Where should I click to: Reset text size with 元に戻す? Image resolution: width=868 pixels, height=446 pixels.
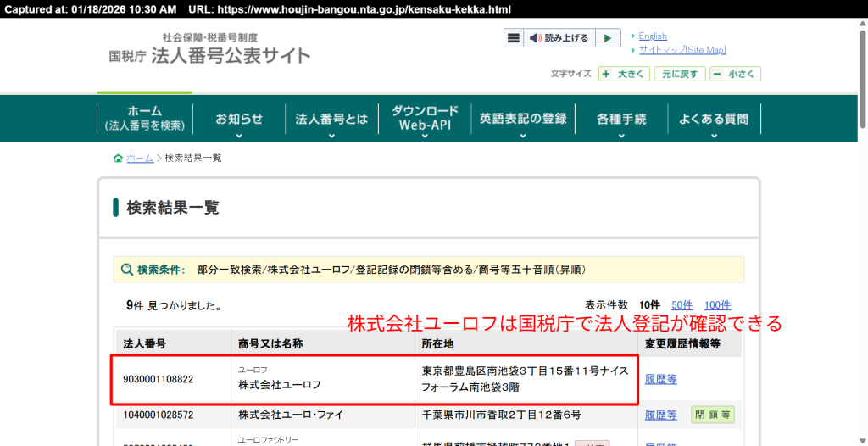680,75
